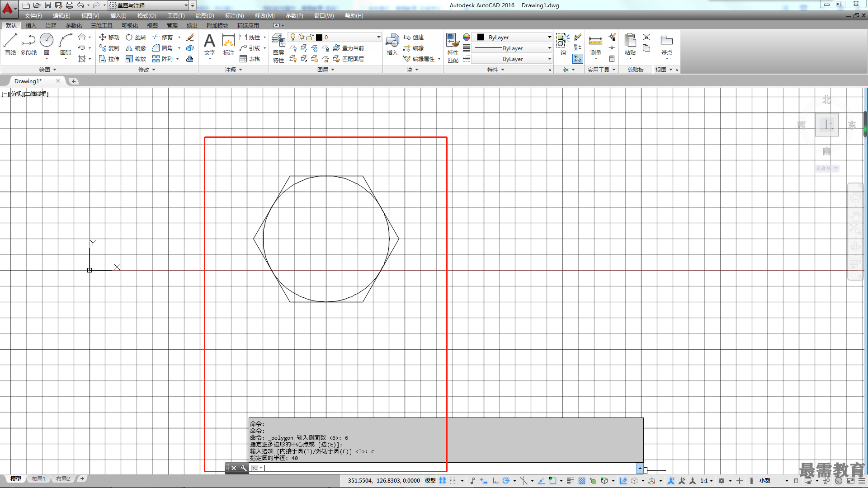
Task: Expand the 图层 panel
Action: click(x=325, y=70)
